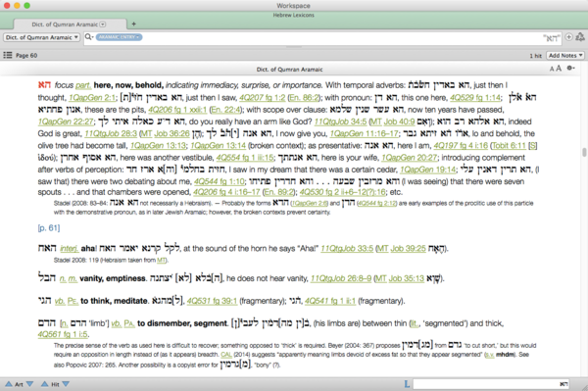Open the 4Q207 fg 1:2 reference
Screen dimensions: 588x391
click(x=262, y=97)
